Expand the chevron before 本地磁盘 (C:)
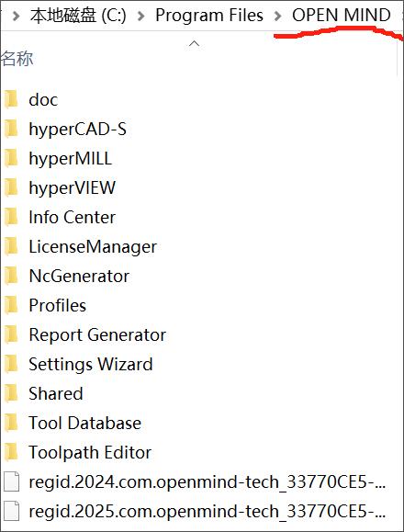The height and width of the screenshot is (532, 404). point(16,16)
